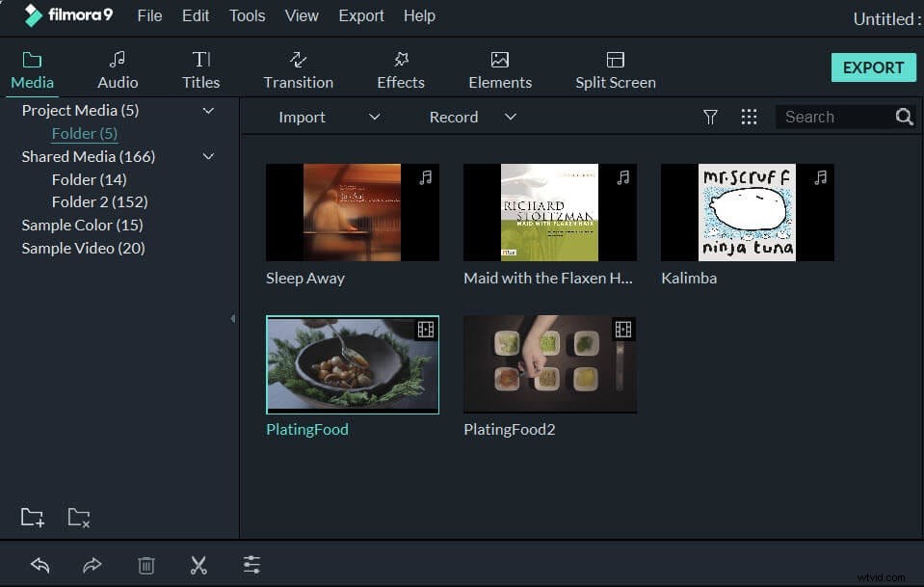Create a new folder in media library
The height and width of the screenshot is (587, 924).
click(x=32, y=517)
